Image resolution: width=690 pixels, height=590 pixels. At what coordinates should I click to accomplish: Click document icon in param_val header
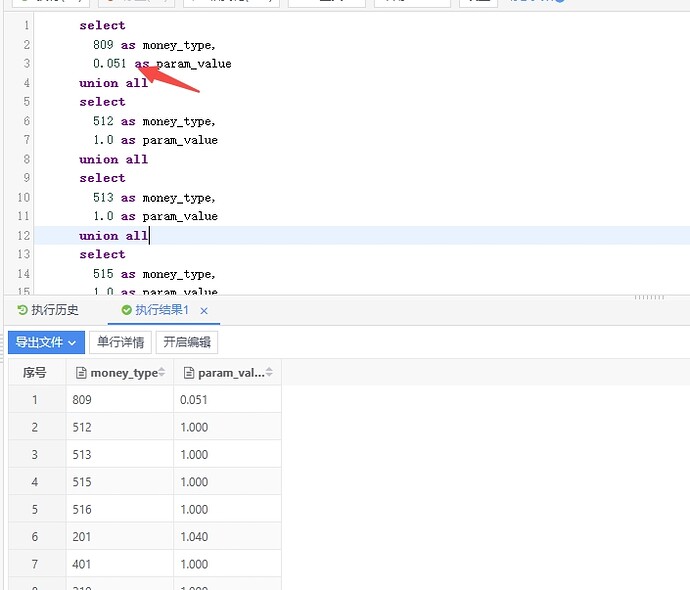pyautogui.click(x=189, y=373)
